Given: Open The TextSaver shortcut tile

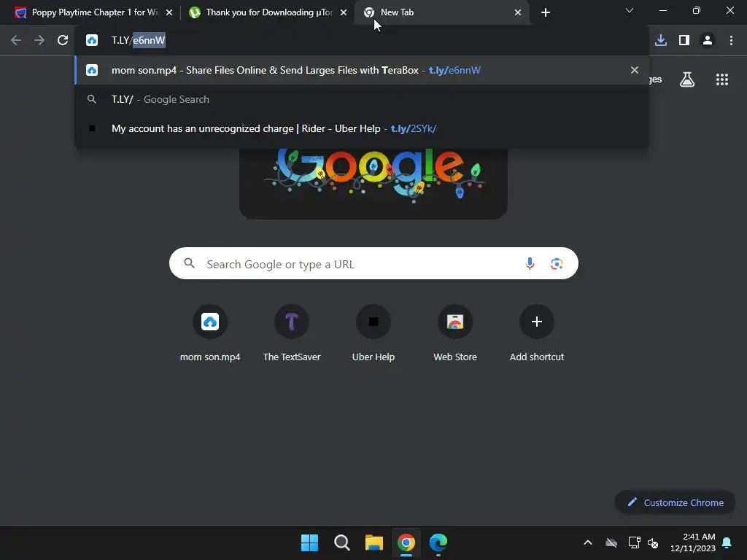Looking at the screenshot, I should (x=292, y=333).
